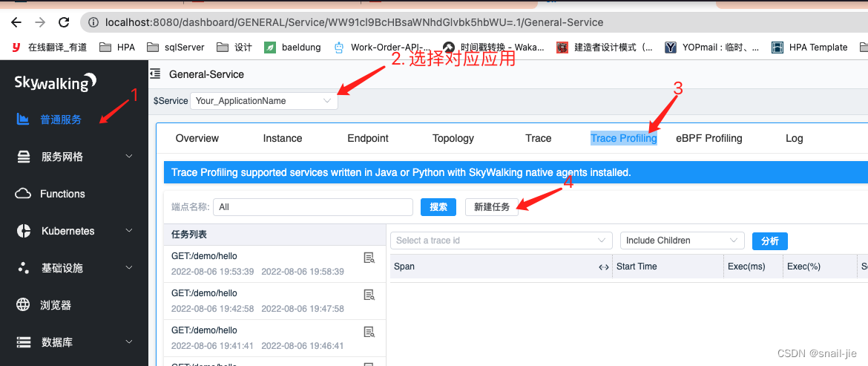Open the Select a trace id dropdown

tap(502, 241)
